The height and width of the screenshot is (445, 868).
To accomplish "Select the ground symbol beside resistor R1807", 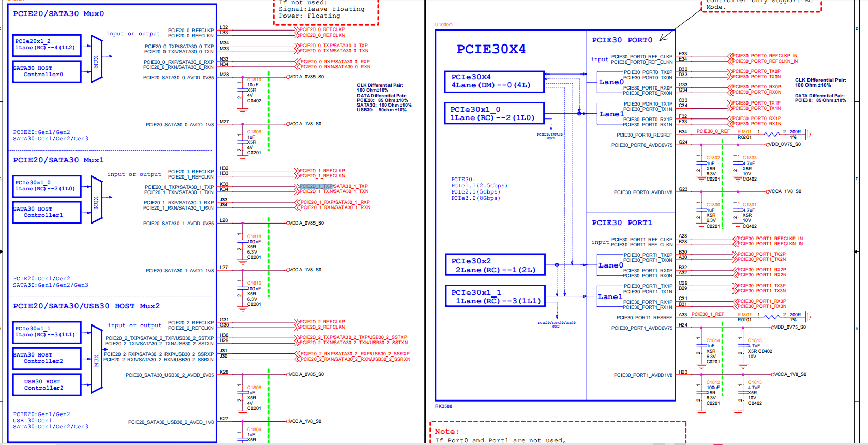I will (808, 317).
